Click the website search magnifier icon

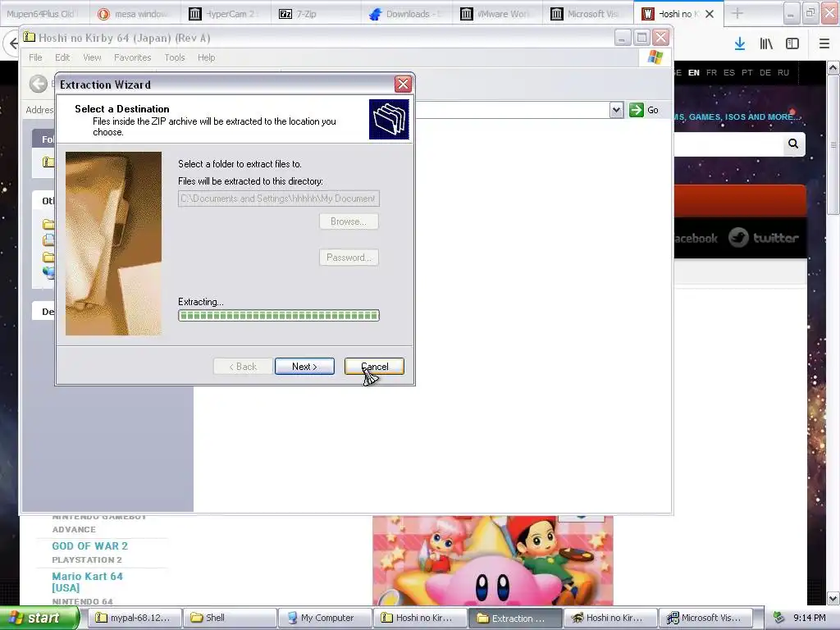[793, 144]
